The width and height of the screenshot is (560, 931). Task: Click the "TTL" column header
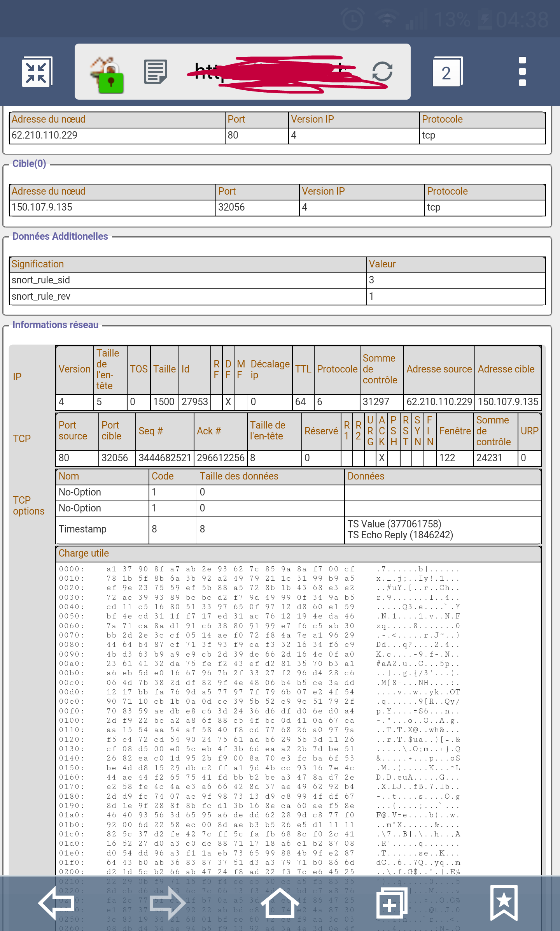tap(303, 369)
